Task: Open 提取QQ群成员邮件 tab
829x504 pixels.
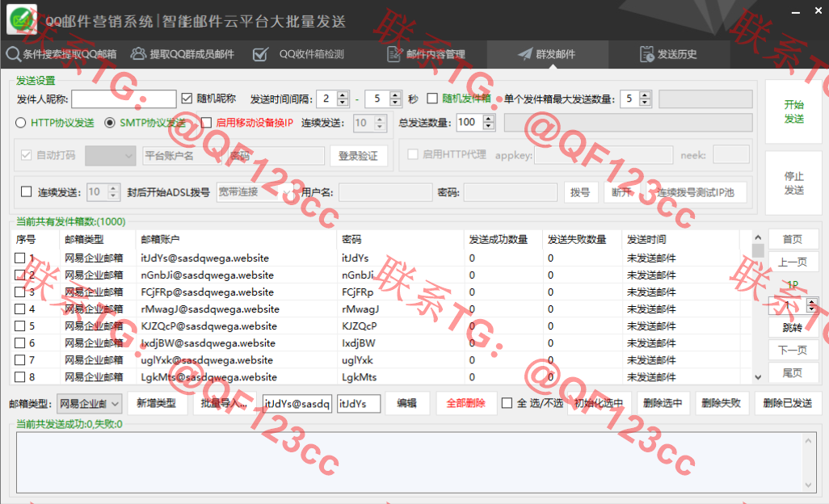Action: 183,54
